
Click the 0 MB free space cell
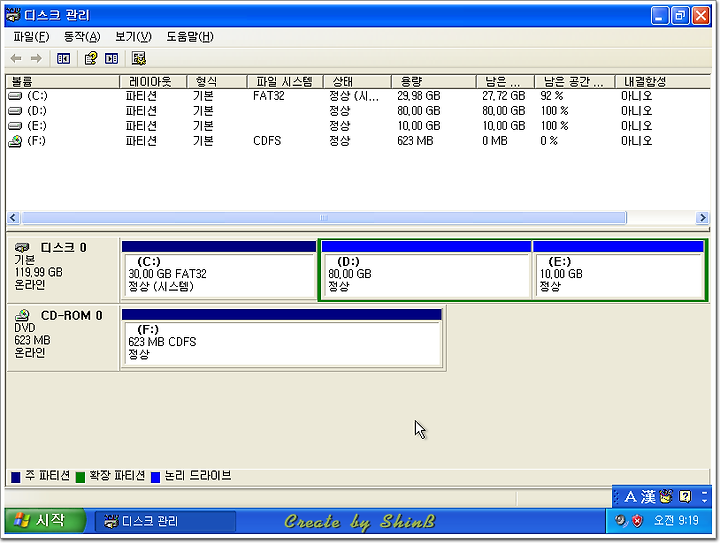pyautogui.click(x=495, y=141)
